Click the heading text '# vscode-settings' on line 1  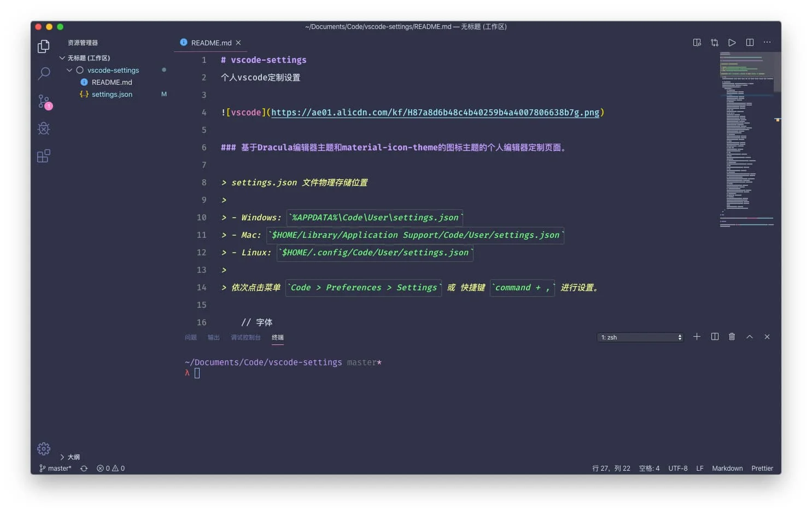tap(264, 60)
